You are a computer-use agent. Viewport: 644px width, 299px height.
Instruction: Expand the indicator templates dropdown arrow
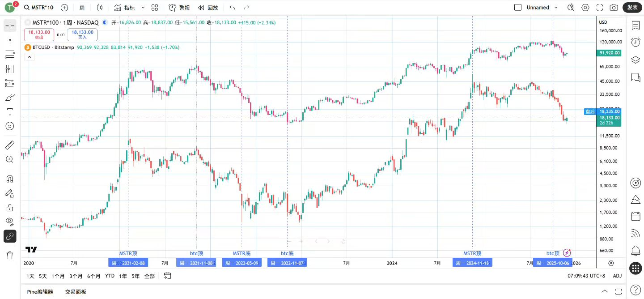coord(143,8)
